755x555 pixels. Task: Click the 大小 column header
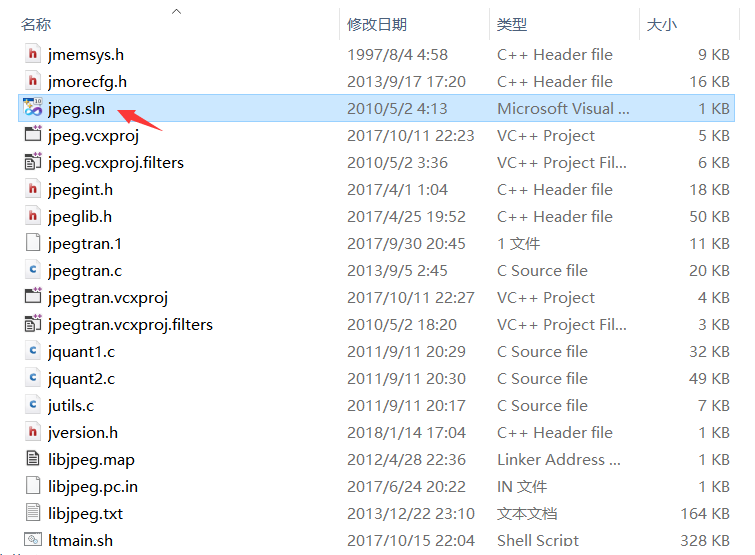pyautogui.click(x=661, y=24)
